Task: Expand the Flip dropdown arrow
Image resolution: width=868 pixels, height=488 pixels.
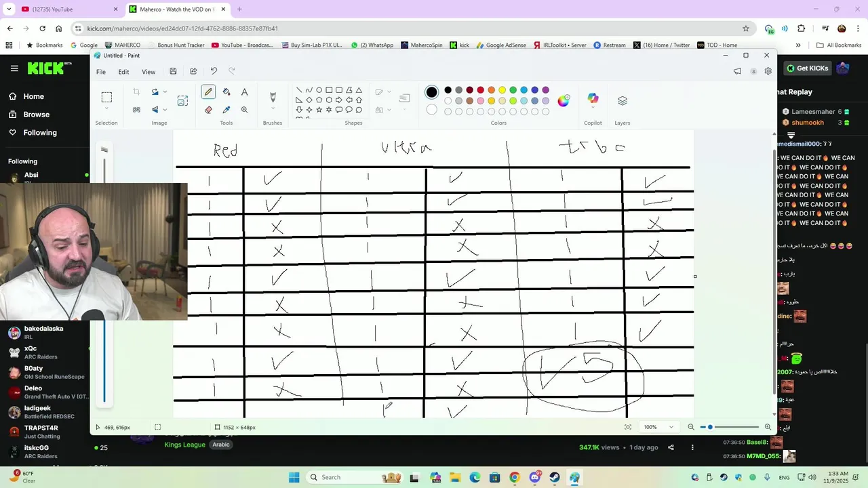Action: (x=165, y=110)
